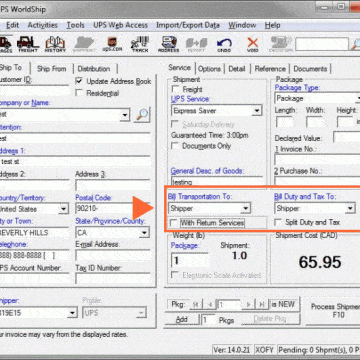Image resolution: width=360 pixels, height=360 pixels.
Task: Click the Package weight field
Action: coord(191,260)
